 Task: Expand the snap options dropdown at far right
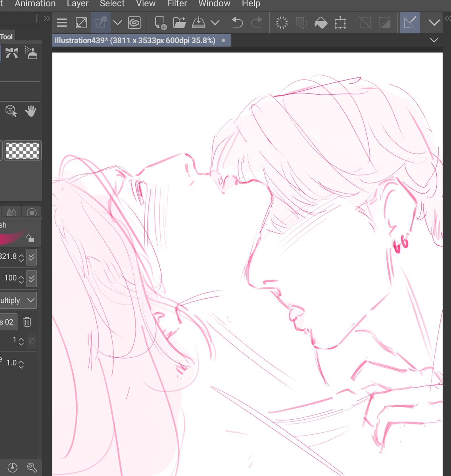434,23
